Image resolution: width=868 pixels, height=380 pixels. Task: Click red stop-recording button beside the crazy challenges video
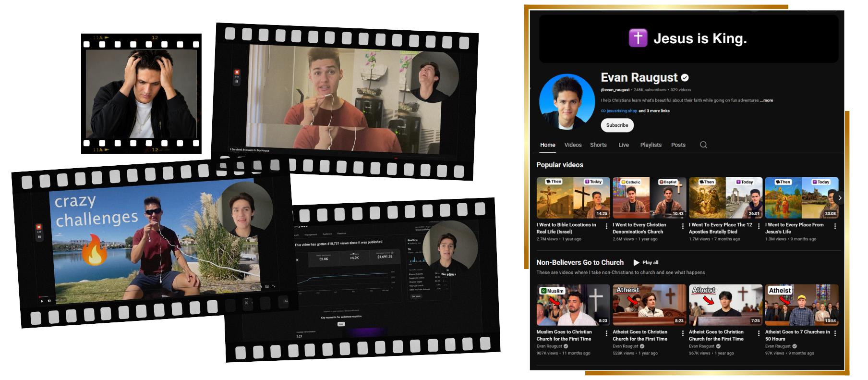(39, 227)
